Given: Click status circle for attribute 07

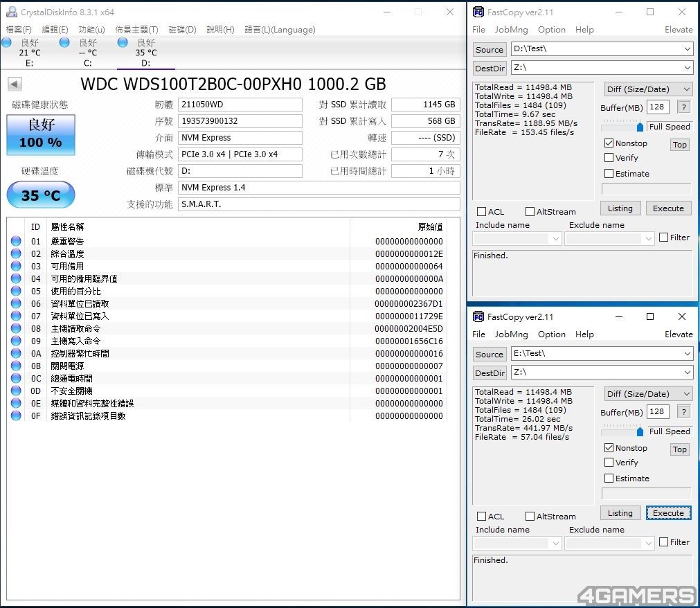Looking at the screenshot, I should pos(16,316).
